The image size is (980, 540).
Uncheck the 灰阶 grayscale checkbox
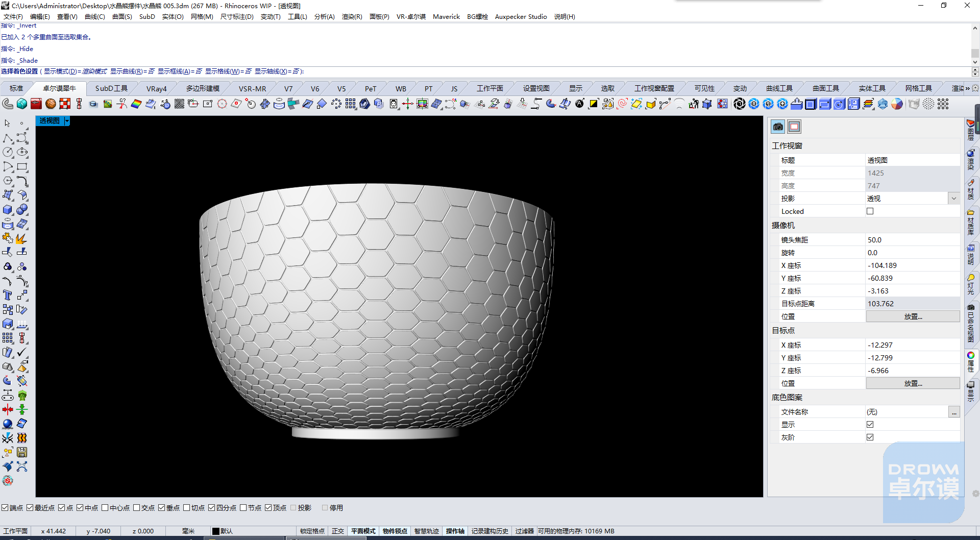click(870, 437)
